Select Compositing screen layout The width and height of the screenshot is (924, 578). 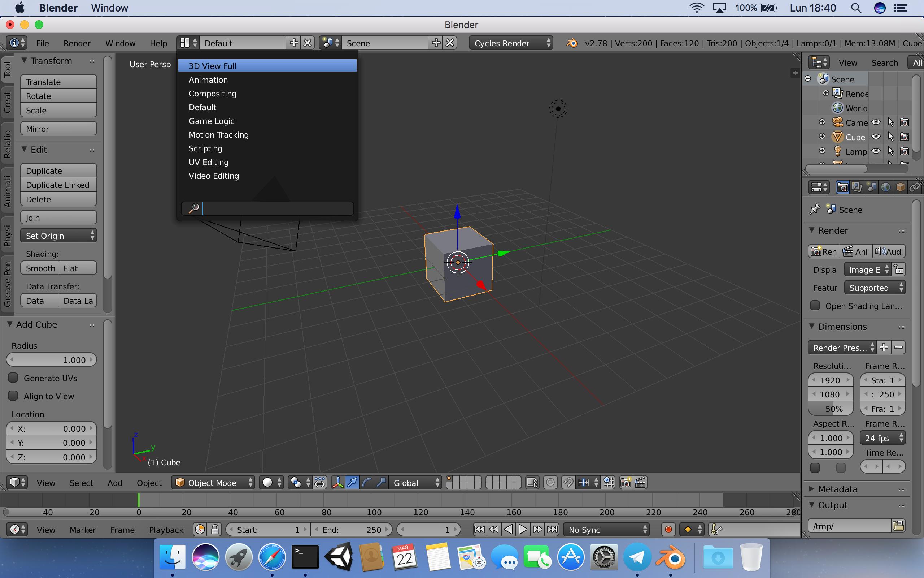(x=267, y=93)
